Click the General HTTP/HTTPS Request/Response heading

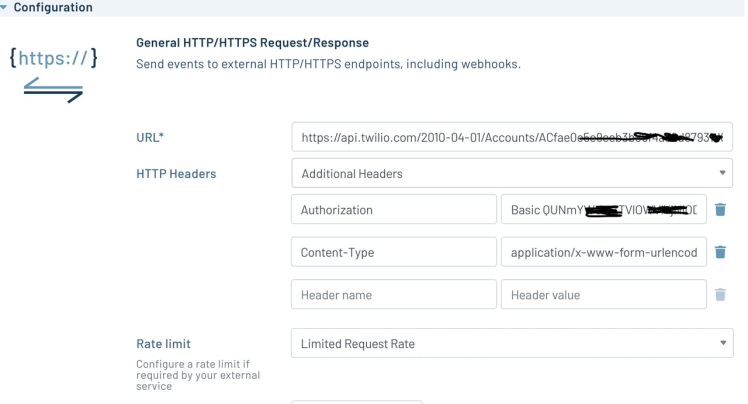tap(252, 43)
